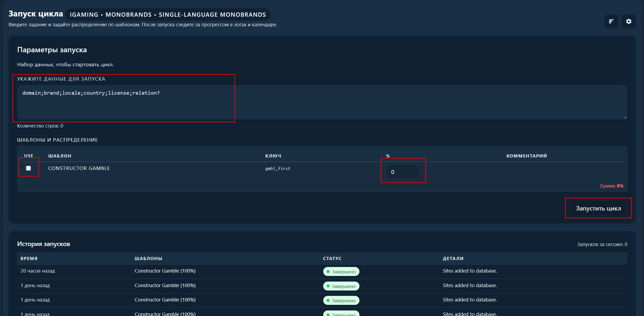Click the CONSTRUCTOR GAMBLE template name

click(x=79, y=168)
